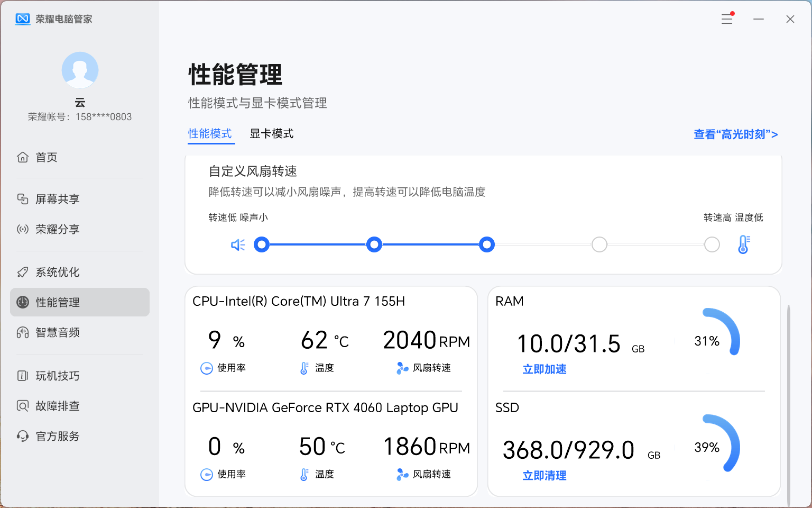Select 智慧音频 in the sidebar
The height and width of the screenshot is (508, 812).
coord(80,332)
